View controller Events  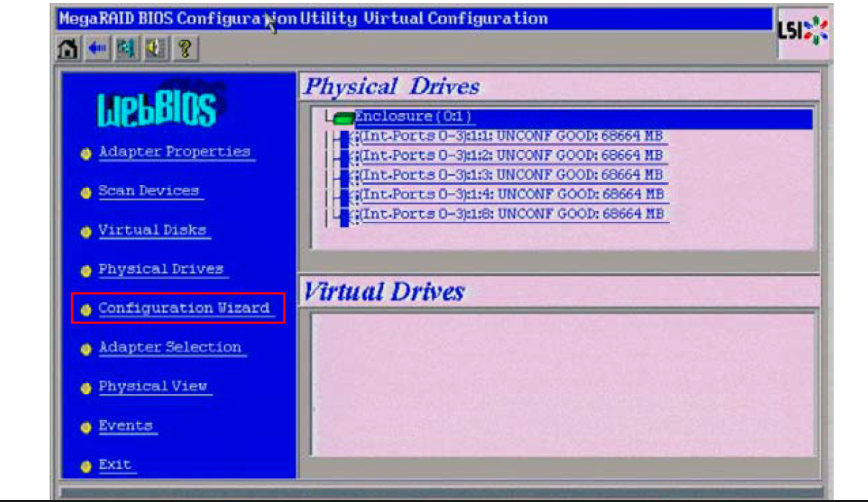coord(126,426)
